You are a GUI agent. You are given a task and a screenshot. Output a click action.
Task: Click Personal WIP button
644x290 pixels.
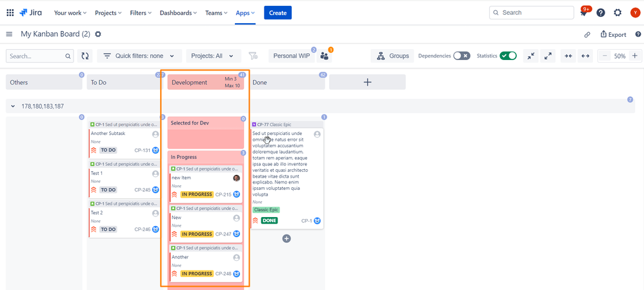point(292,56)
